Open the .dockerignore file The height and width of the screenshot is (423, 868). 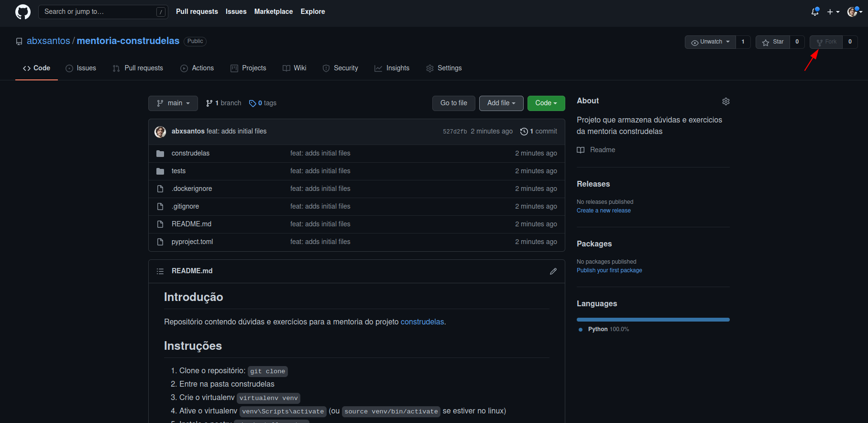tap(192, 189)
